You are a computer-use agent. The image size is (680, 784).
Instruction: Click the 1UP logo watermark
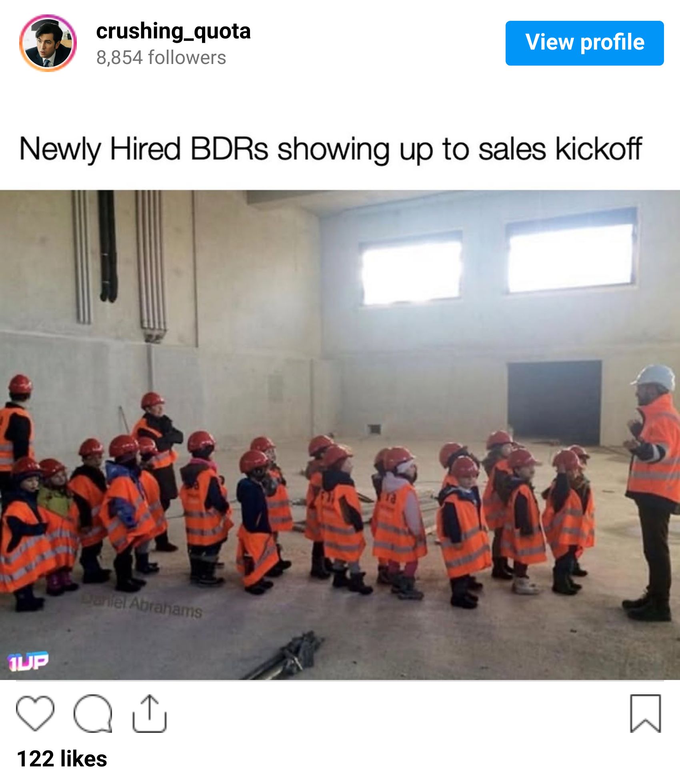click(x=28, y=661)
